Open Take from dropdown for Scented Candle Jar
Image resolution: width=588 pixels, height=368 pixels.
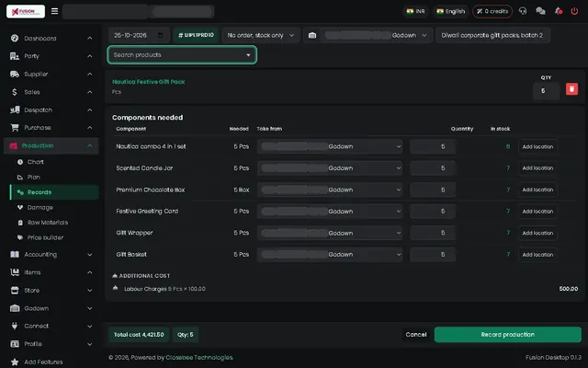330,167
